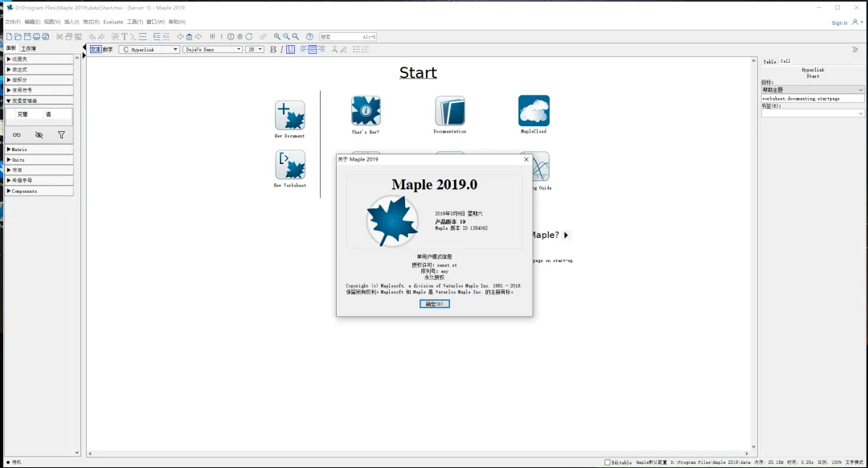Insert Maple prompt with the >_ icon
This screenshot has width=868, height=468.
click(x=133, y=36)
